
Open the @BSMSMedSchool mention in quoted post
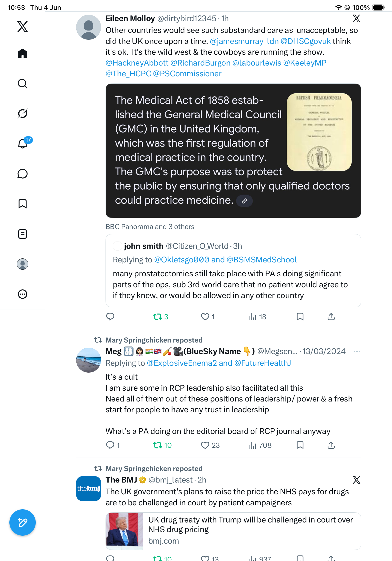coord(262,260)
